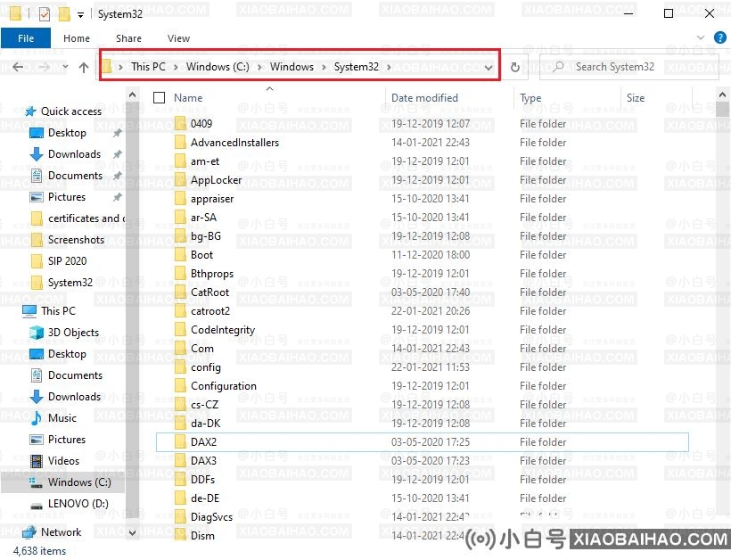Image resolution: width=731 pixels, height=560 pixels.
Task: Open Screenshots folder in navigation pane
Action: tap(76, 240)
